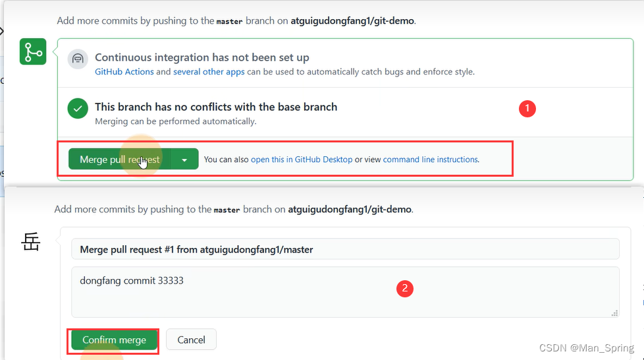The height and width of the screenshot is (360, 644).
Task: Grab the textarea resize handle of the description box
Action: [614, 313]
